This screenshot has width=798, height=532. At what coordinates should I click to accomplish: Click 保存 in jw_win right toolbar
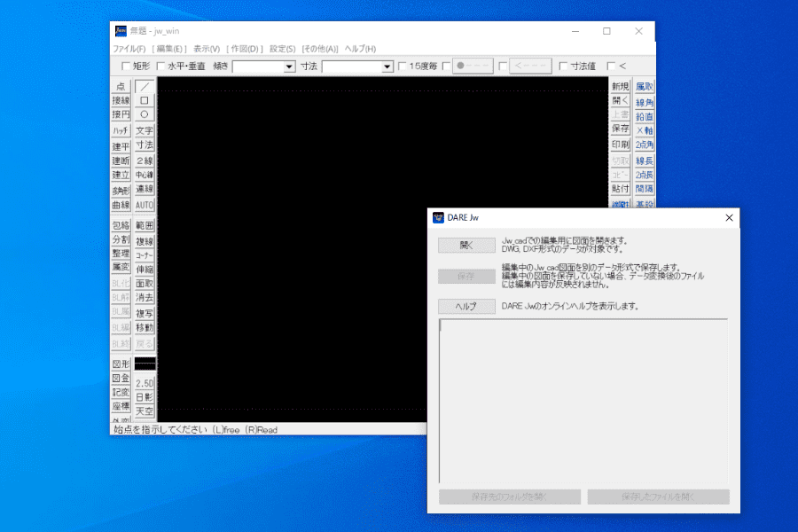tap(621, 129)
